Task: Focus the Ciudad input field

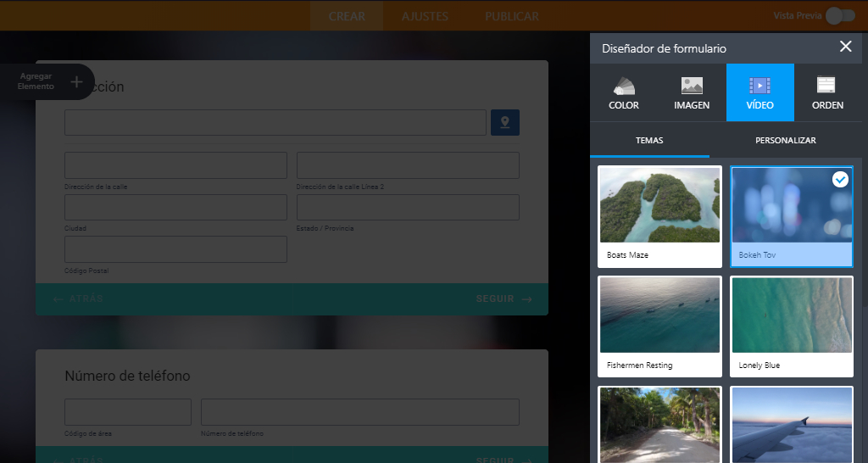Action: [x=175, y=207]
